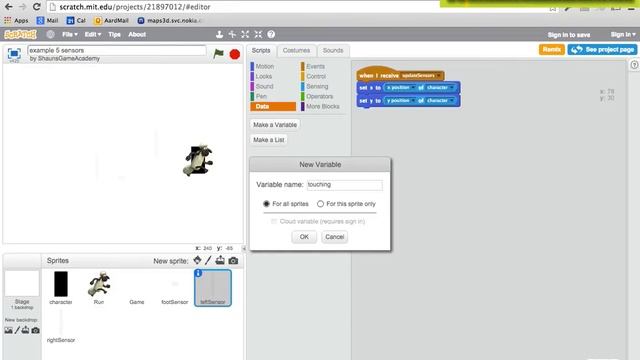Viewport: 640px width, 360px height.
Task: Open the Tips menu
Action: 115,35
